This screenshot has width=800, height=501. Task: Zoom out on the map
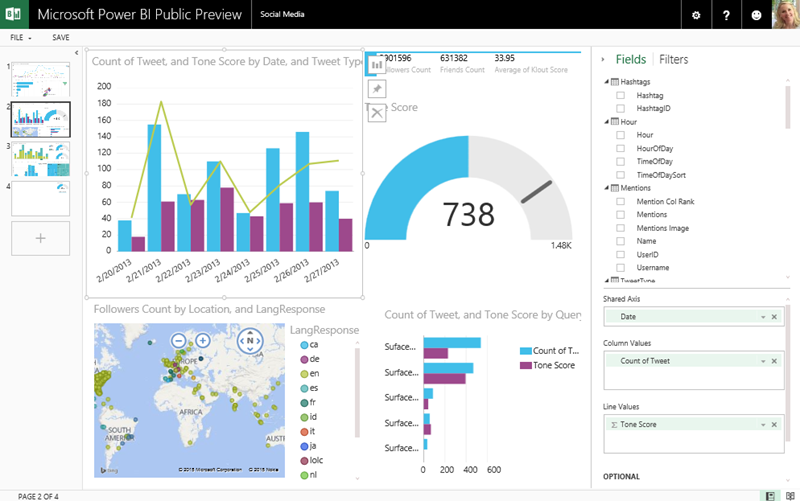[179, 340]
